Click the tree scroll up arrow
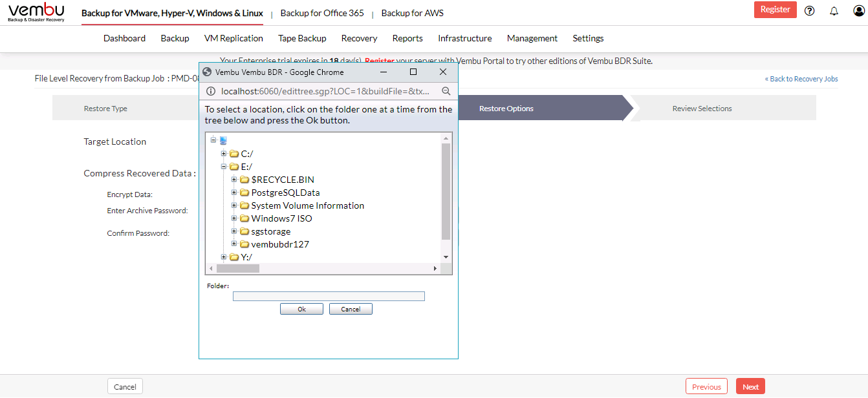The width and height of the screenshot is (868, 398). click(446, 138)
